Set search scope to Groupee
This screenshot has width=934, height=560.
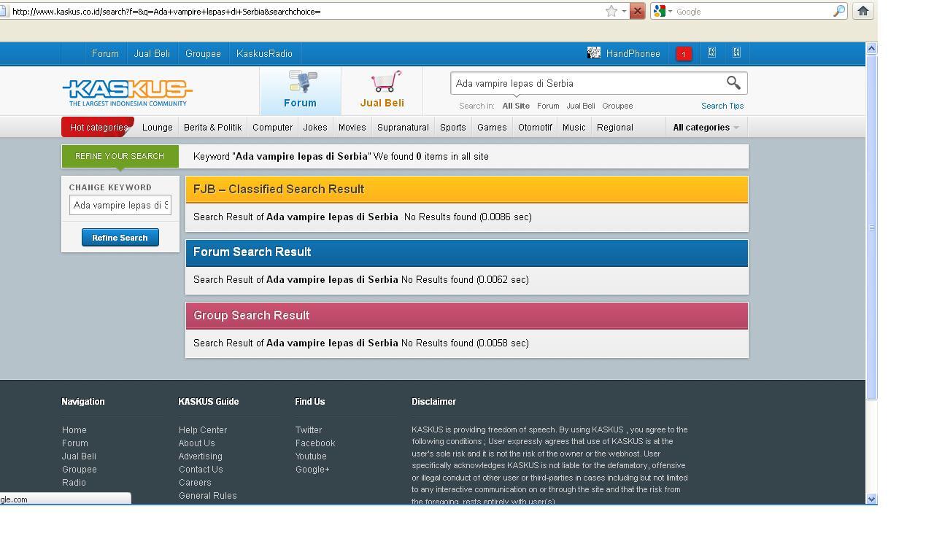pyautogui.click(x=617, y=106)
